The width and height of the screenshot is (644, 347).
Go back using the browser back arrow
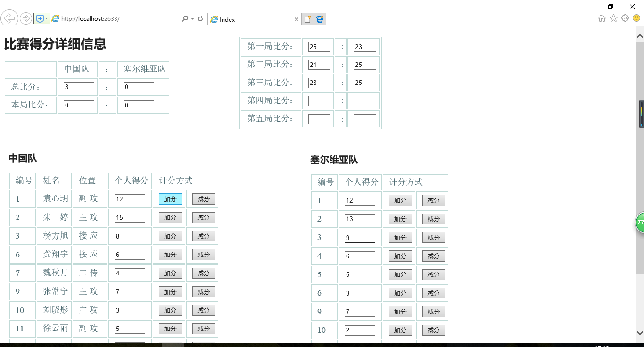pyautogui.click(x=9, y=18)
